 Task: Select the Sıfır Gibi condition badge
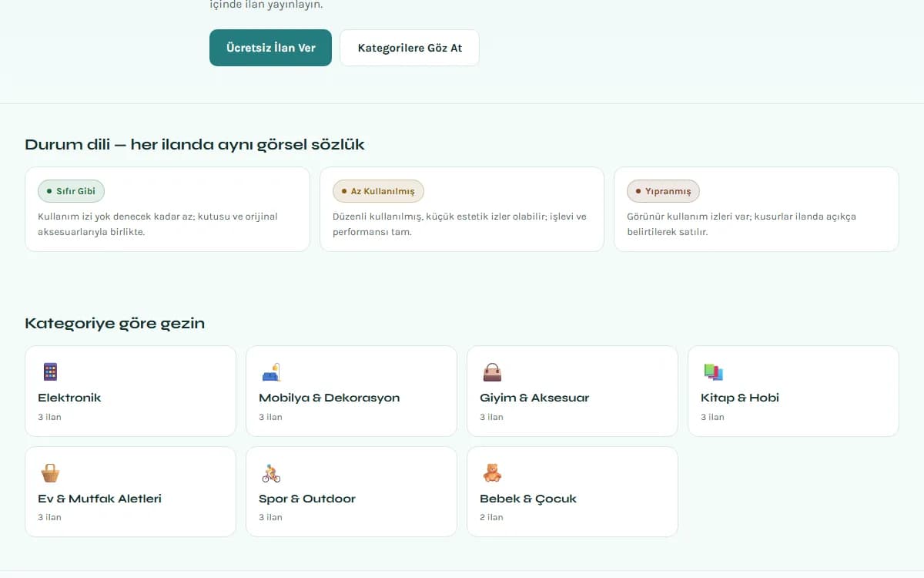tap(71, 191)
